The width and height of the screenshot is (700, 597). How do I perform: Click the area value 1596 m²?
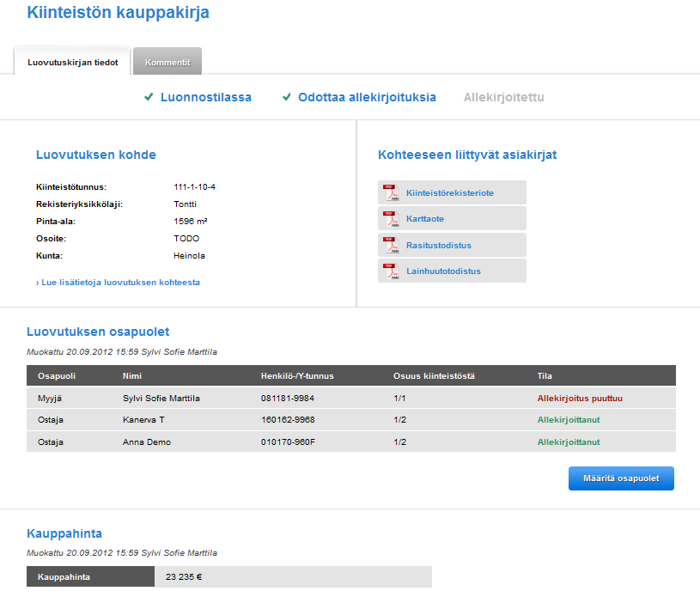[190, 221]
